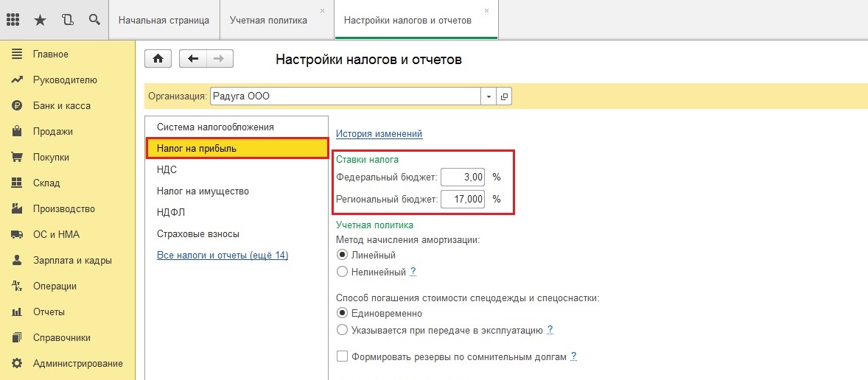Image resolution: width=868 pixels, height=380 pixels.
Task: Select Единовременно repayment option
Action: click(342, 313)
